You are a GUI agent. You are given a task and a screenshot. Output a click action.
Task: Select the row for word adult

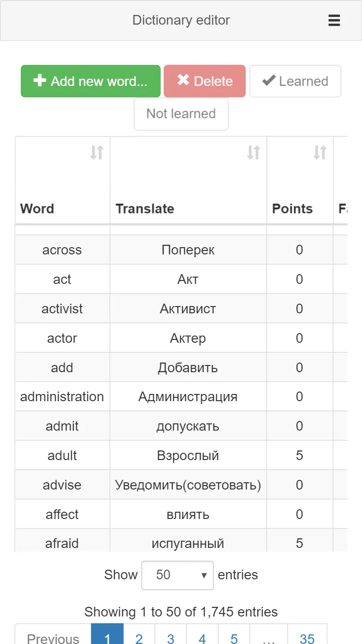coord(181,455)
